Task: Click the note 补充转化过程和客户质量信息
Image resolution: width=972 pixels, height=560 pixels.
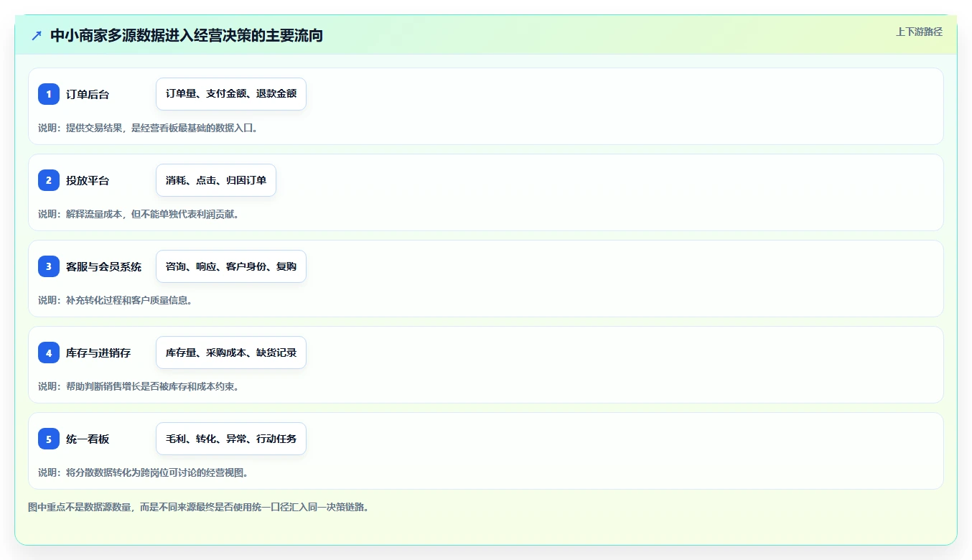Action: click(115, 300)
